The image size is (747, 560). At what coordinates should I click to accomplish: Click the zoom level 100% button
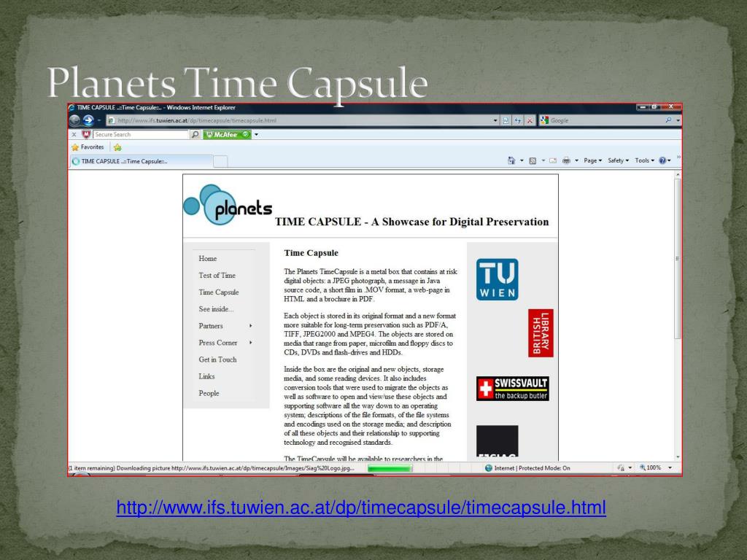pos(650,467)
